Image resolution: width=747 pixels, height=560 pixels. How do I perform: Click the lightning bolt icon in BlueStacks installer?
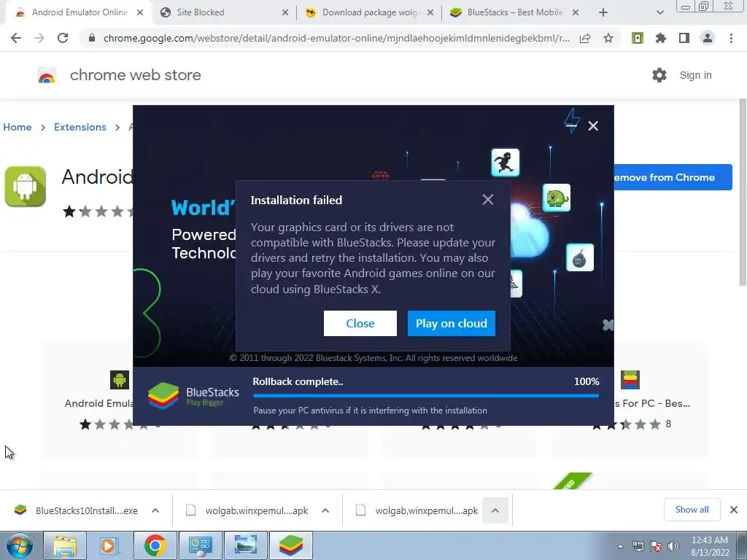pyautogui.click(x=572, y=121)
